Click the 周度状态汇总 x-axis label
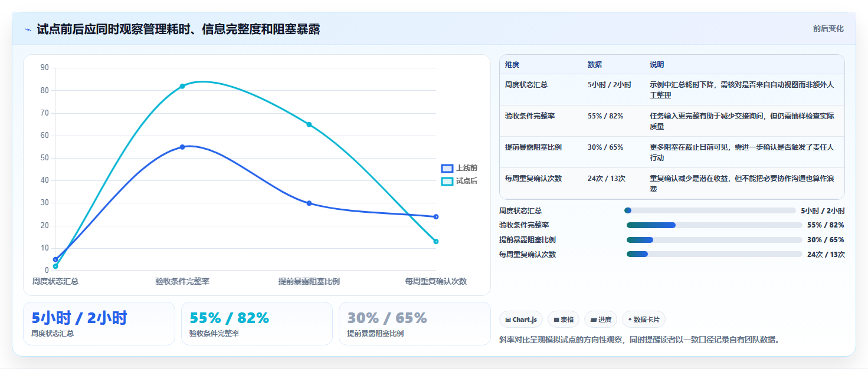The image size is (868, 369). (x=55, y=281)
